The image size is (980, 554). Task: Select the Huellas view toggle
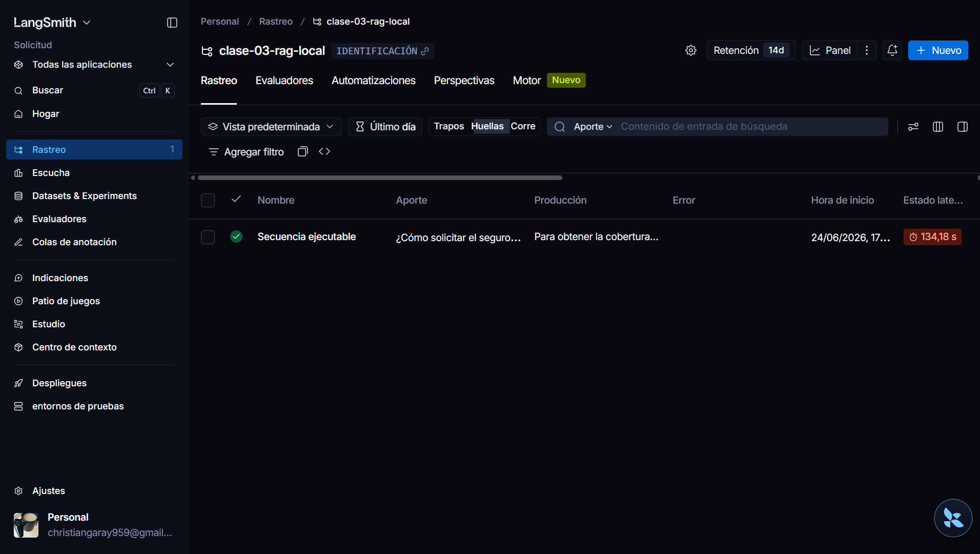[487, 126]
